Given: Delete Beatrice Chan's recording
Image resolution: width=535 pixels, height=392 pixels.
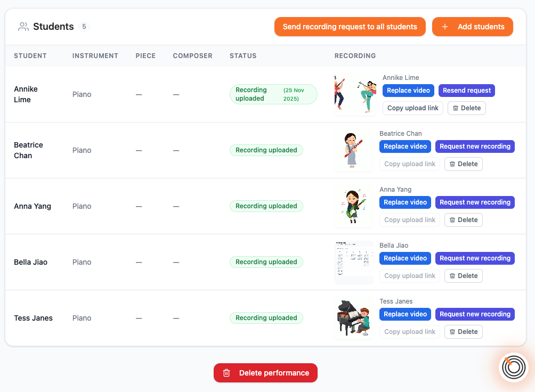Looking at the screenshot, I should (x=464, y=164).
